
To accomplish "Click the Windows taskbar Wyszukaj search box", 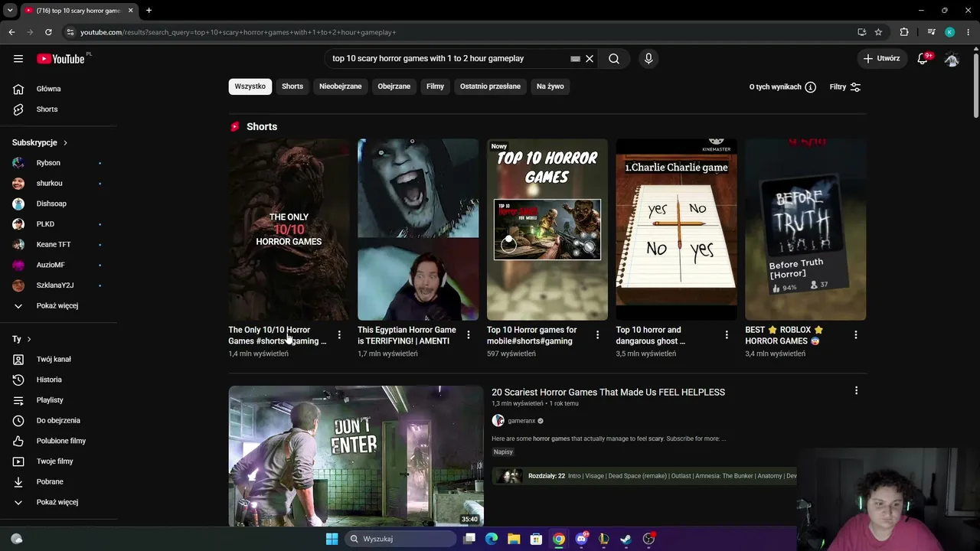I will coord(399,539).
